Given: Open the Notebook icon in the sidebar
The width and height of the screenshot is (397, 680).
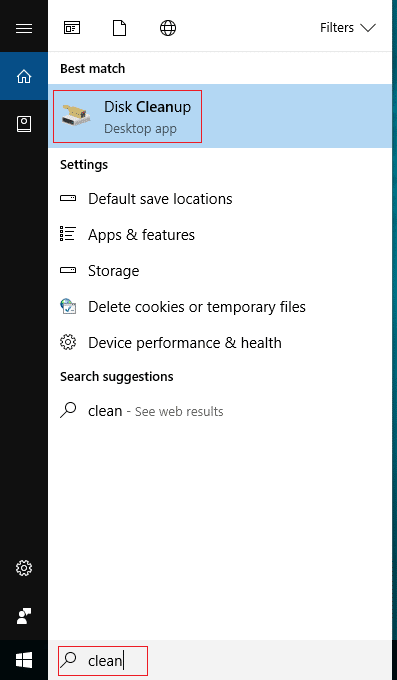Looking at the screenshot, I should tap(24, 124).
